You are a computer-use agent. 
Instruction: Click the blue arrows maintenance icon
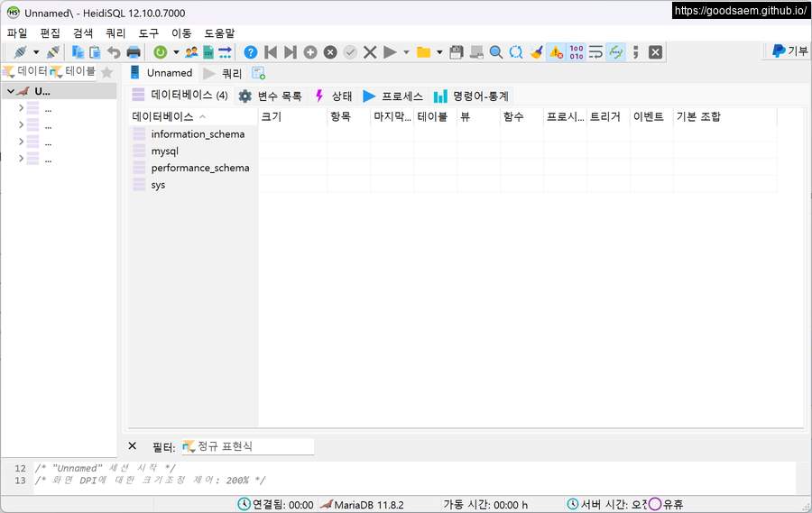[225, 52]
